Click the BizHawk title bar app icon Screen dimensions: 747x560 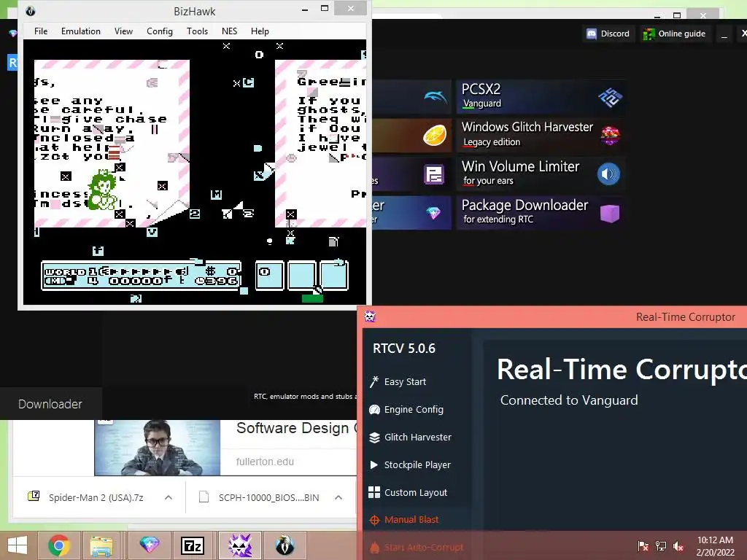point(31,10)
